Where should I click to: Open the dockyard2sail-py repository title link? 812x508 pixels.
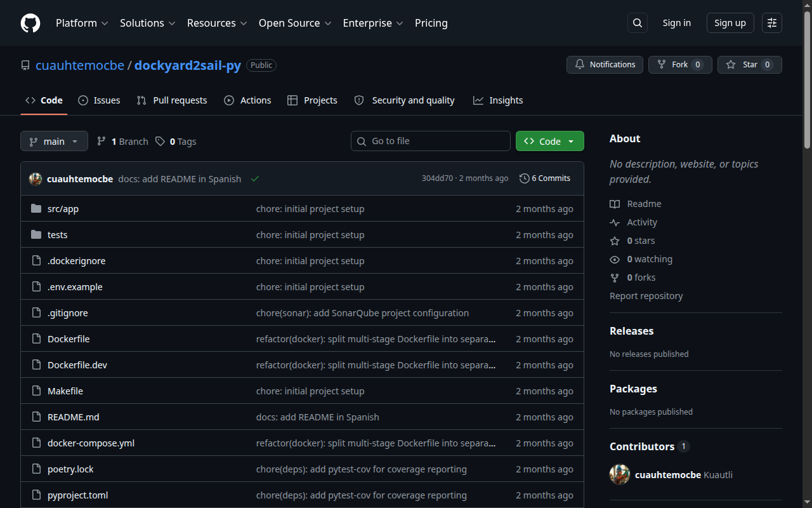(188, 65)
